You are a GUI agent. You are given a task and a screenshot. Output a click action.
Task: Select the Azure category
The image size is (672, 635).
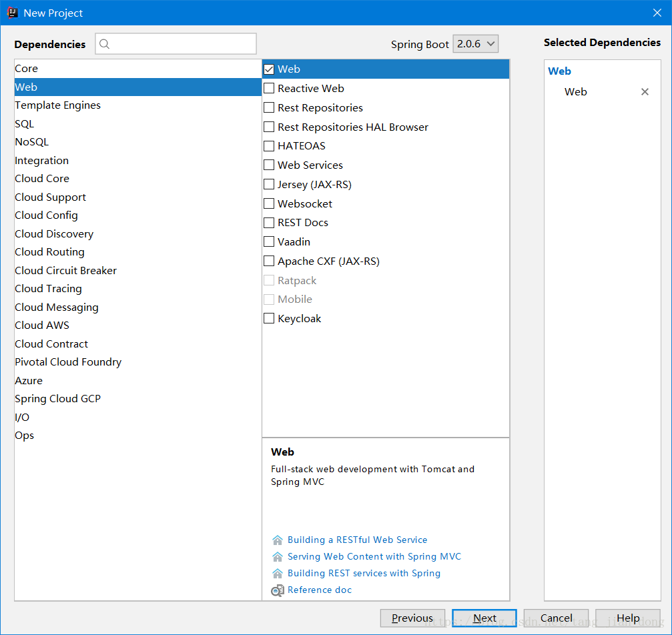[x=137, y=380]
